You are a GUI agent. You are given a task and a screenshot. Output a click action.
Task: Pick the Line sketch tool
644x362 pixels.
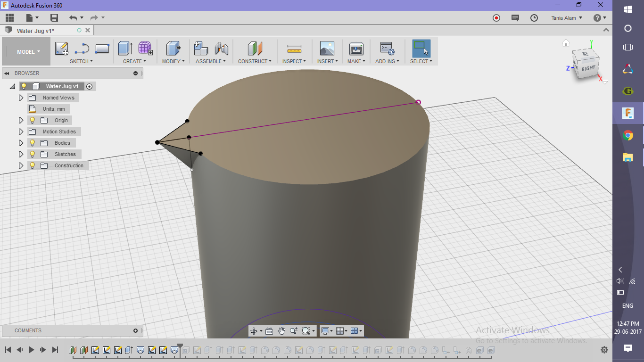pos(82,49)
